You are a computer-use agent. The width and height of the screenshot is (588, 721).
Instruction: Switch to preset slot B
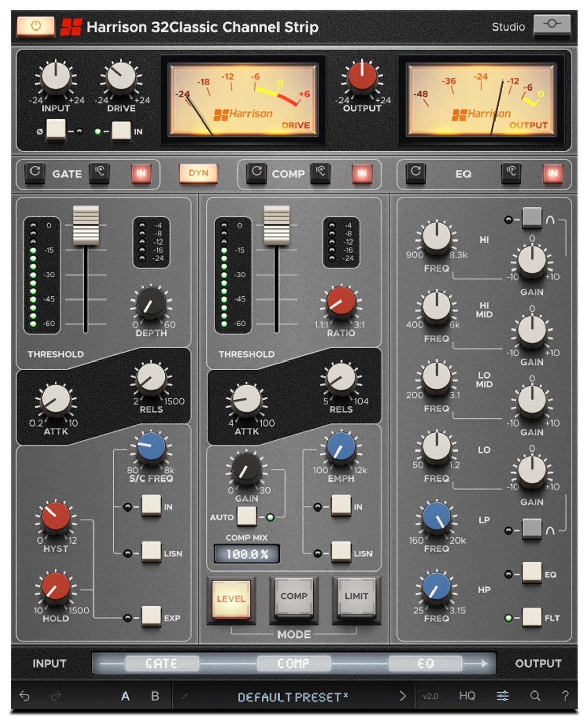155,696
